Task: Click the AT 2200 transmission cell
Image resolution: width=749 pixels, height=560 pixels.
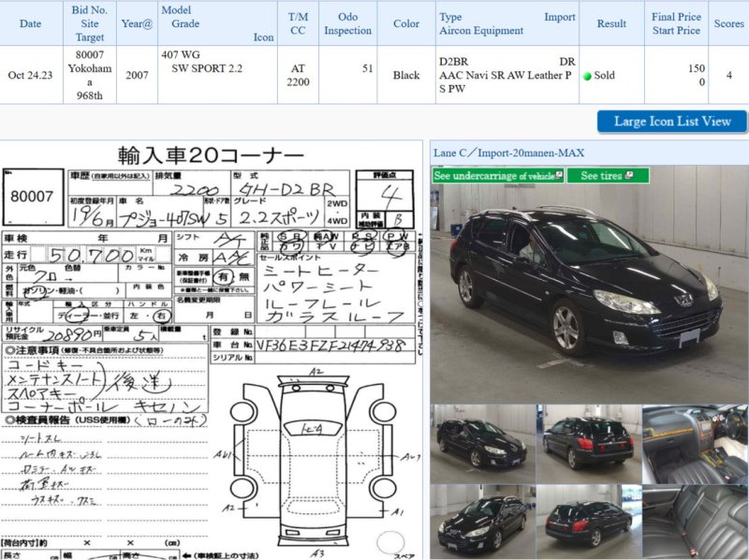Action: tap(298, 75)
